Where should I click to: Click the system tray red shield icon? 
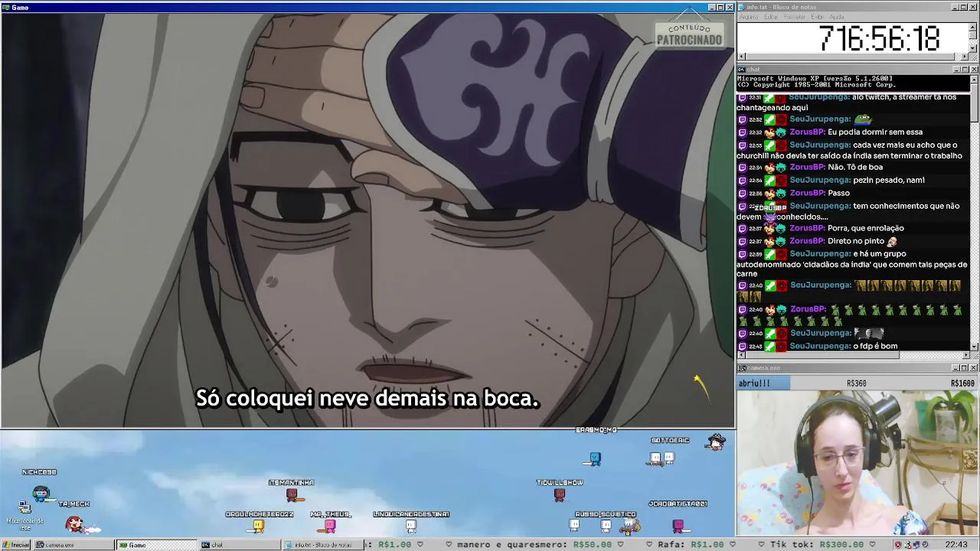(898, 545)
